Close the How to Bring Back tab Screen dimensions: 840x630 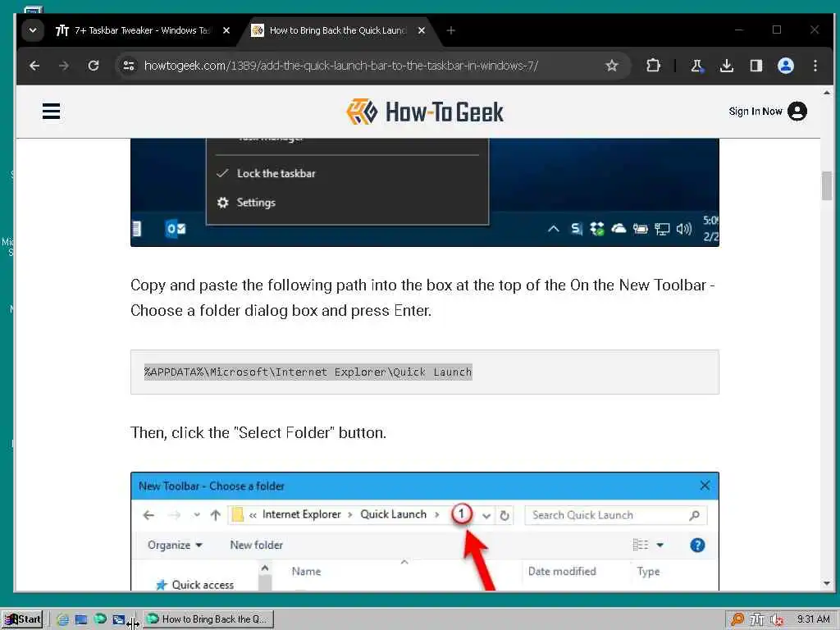422,30
